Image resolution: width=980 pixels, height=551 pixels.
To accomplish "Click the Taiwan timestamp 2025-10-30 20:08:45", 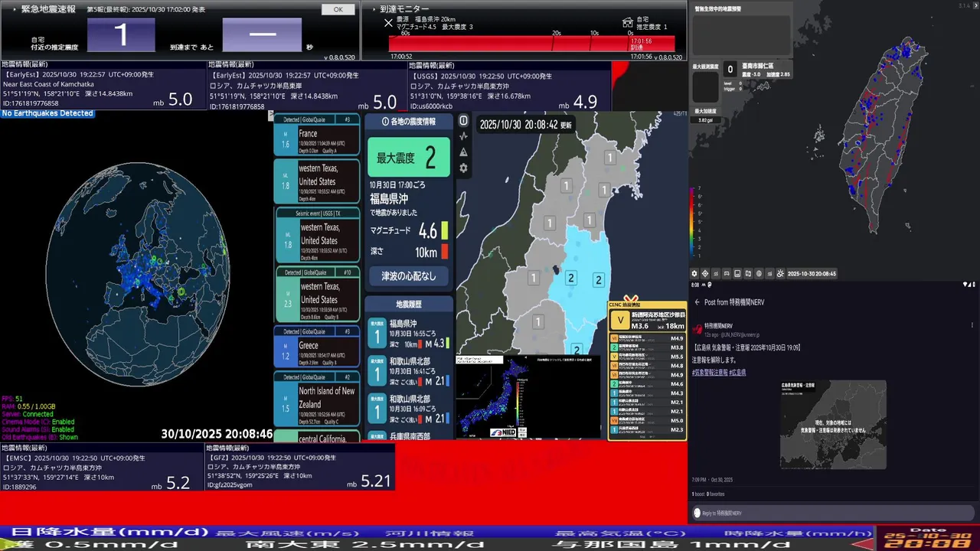I will click(812, 273).
